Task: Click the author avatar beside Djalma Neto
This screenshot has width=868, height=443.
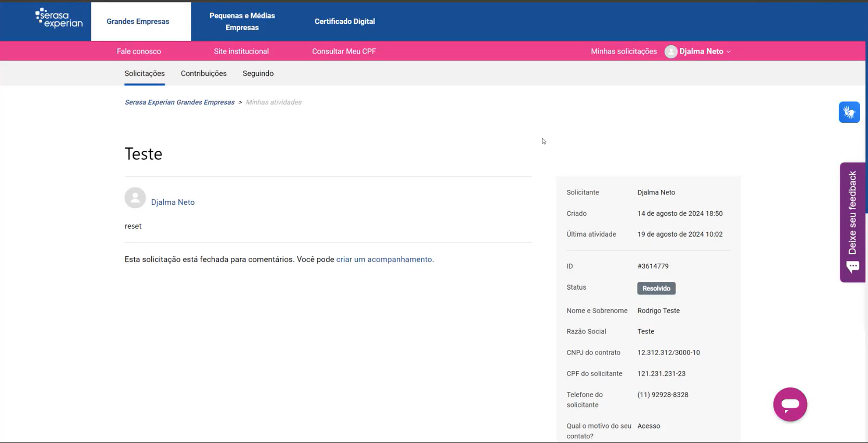Action: point(135,198)
